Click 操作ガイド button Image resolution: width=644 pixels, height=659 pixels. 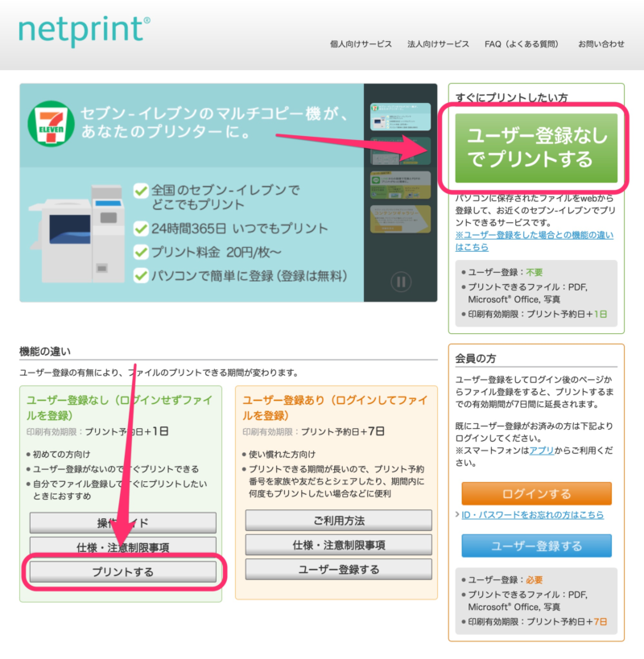point(122,523)
